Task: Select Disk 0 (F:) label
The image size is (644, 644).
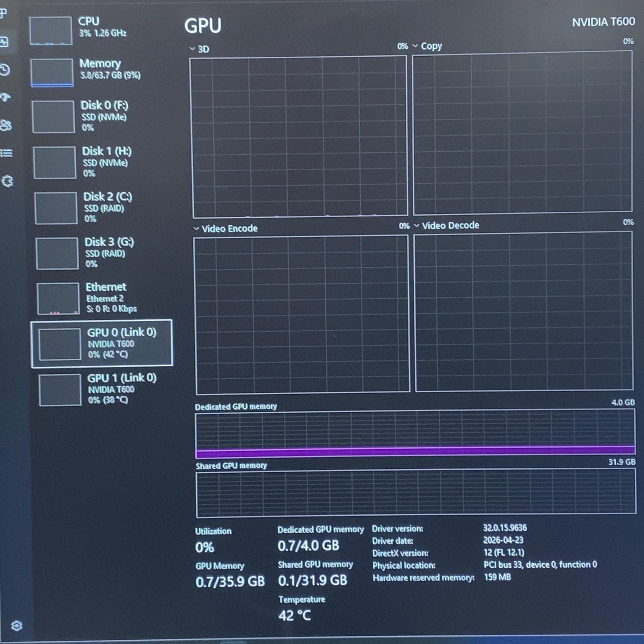Action: [104, 105]
